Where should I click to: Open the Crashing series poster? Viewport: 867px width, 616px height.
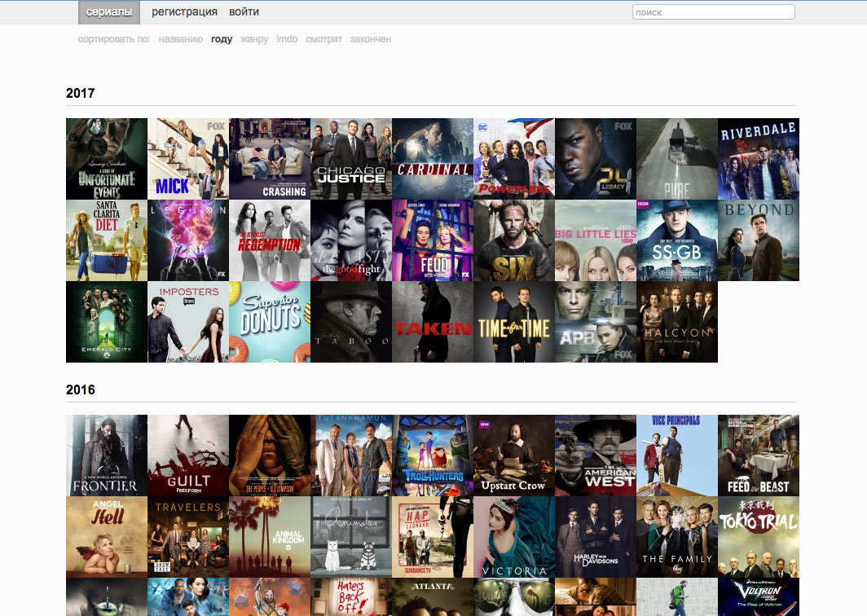tap(270, 159)
